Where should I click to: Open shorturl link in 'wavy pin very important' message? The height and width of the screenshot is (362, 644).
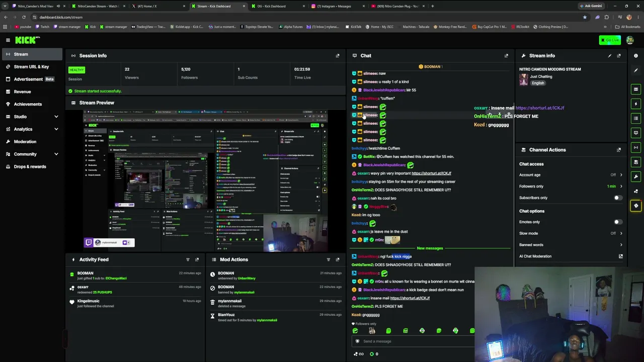pyautogui.click(x=431, y=173)
